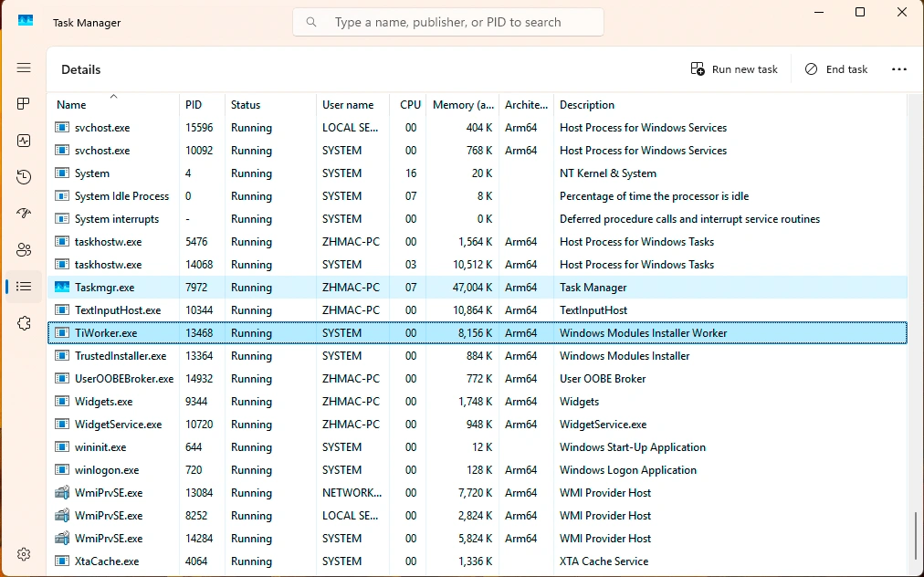
Task: Click the User OOBE Broker description
Action: [x=603, y=379]
